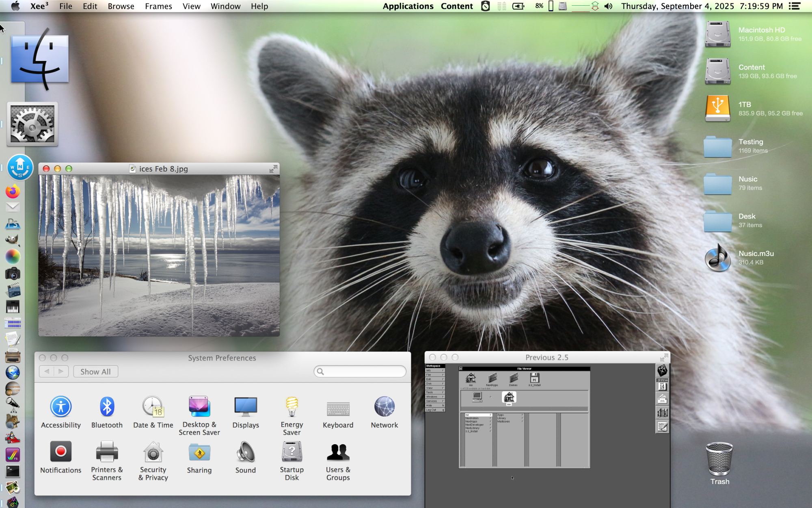812x508 pixels.
Task: Toggle fullscreen for Previous 2.5 window
Action: tap(664, 357)
